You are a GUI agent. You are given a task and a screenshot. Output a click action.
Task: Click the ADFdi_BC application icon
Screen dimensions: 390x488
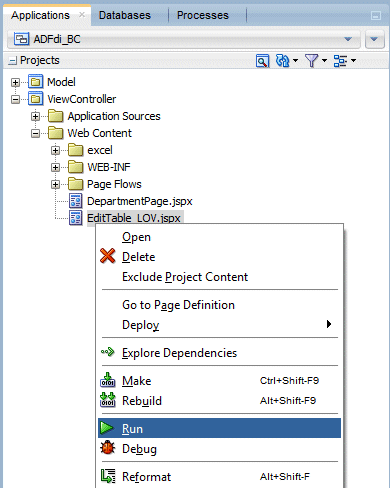tap(21, 39)
